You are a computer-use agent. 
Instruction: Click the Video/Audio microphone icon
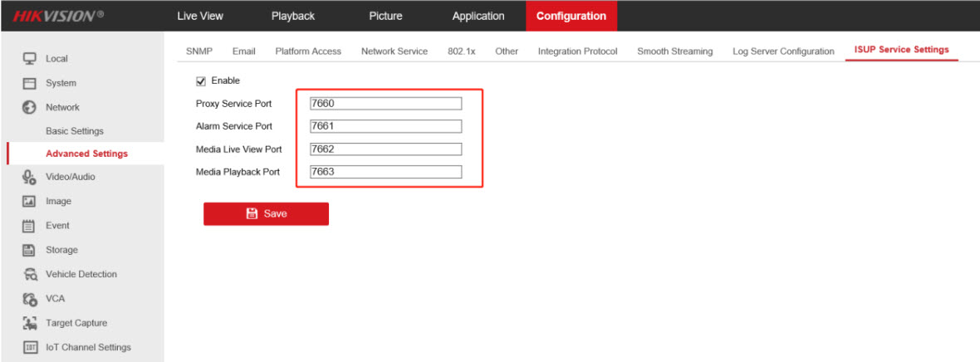coord(29,177)
